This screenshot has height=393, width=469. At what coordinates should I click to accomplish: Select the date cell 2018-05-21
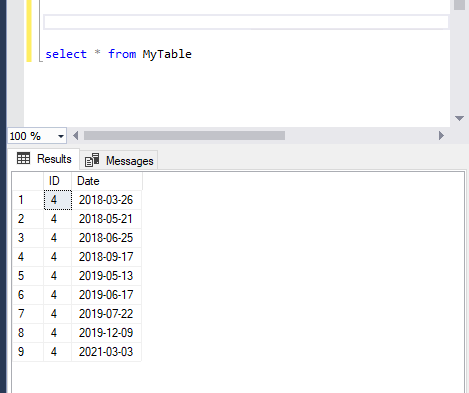106,219
